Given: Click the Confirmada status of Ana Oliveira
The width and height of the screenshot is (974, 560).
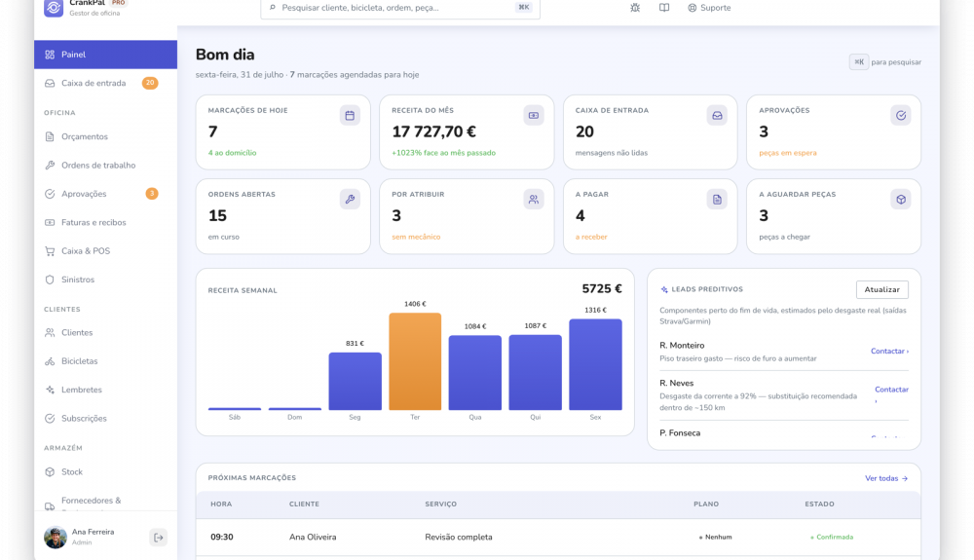Looking at the screenshot, I should coord(832,537).
